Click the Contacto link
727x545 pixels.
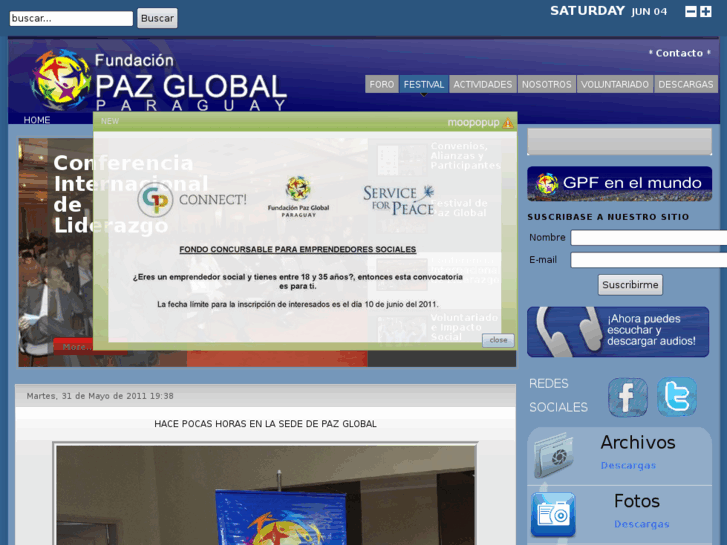tap(679, 53)
